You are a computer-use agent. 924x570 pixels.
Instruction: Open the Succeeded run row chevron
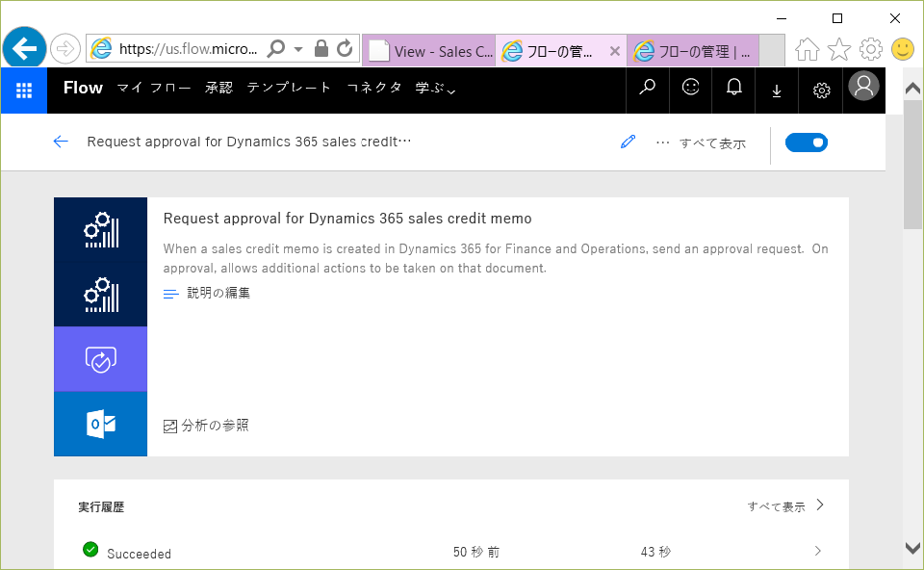[x=818, y=551]
